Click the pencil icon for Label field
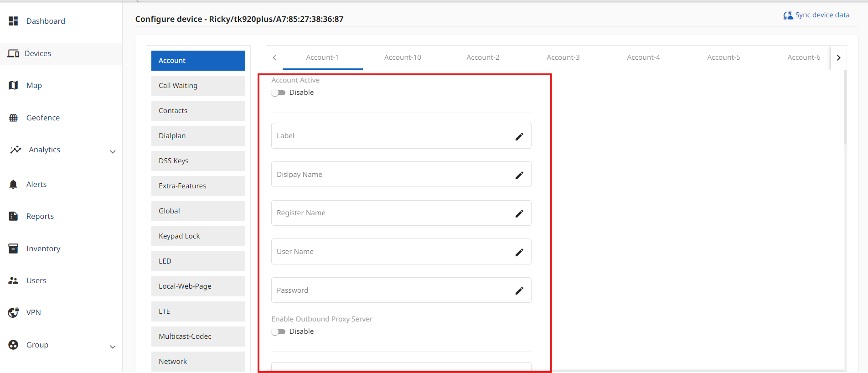Screen dimensions: 868x373 click(x=519, y=136)
